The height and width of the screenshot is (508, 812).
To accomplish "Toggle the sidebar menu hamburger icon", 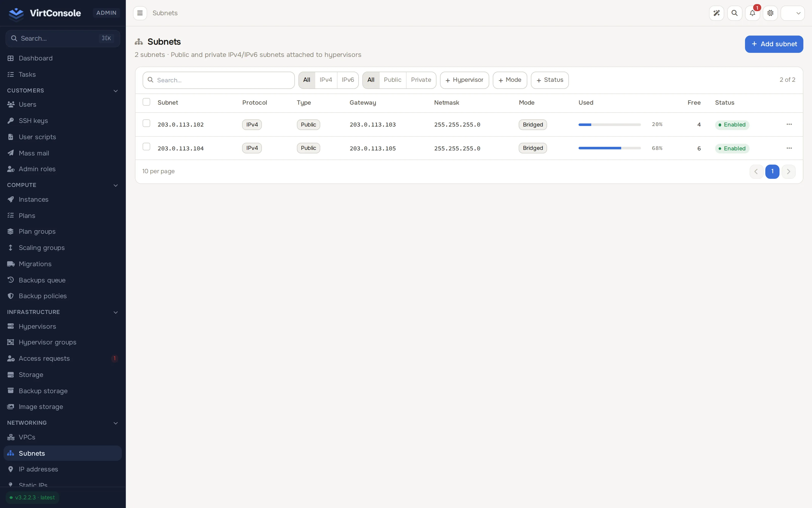I will [x=140, y=13].
